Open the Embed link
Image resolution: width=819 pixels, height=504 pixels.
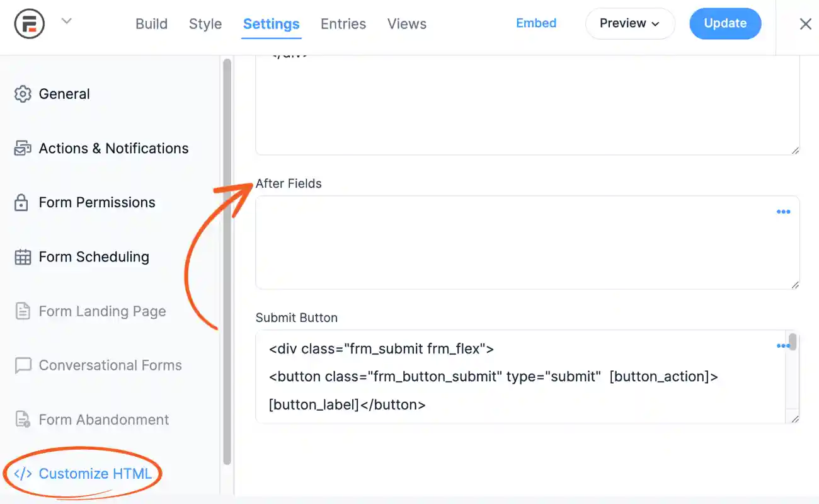(536, 23)
